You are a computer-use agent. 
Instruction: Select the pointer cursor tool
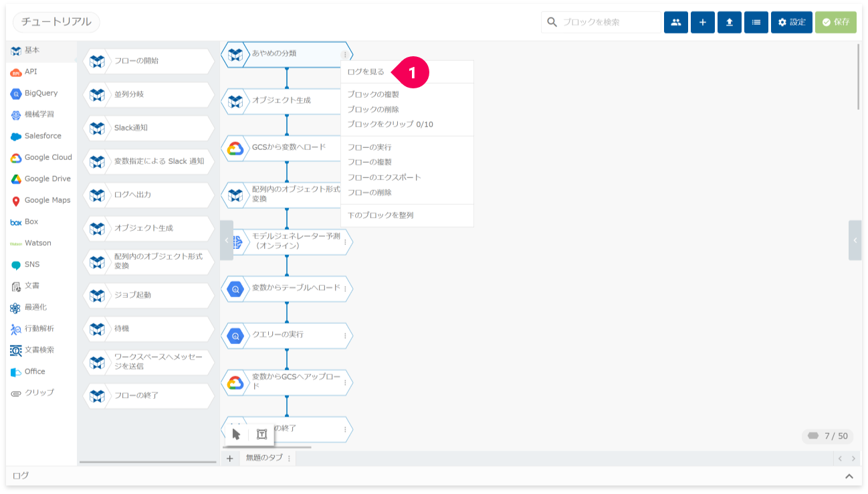click(x=236, y=434)
